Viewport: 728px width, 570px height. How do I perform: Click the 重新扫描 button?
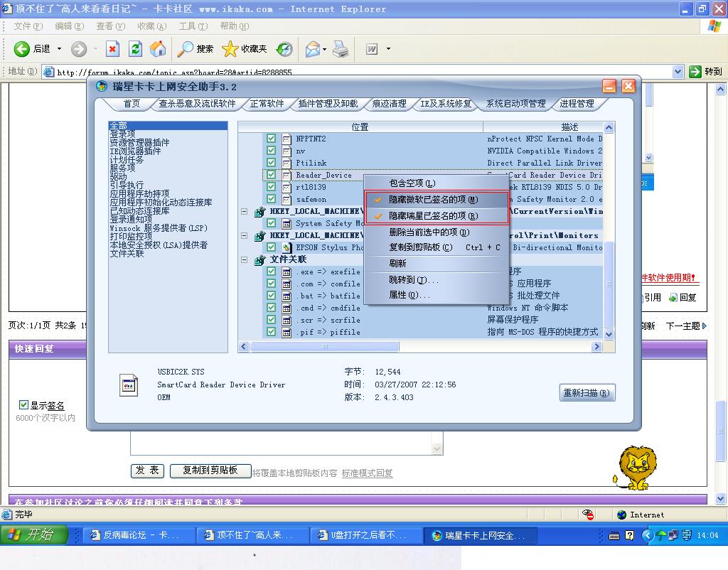click(587, 393)
